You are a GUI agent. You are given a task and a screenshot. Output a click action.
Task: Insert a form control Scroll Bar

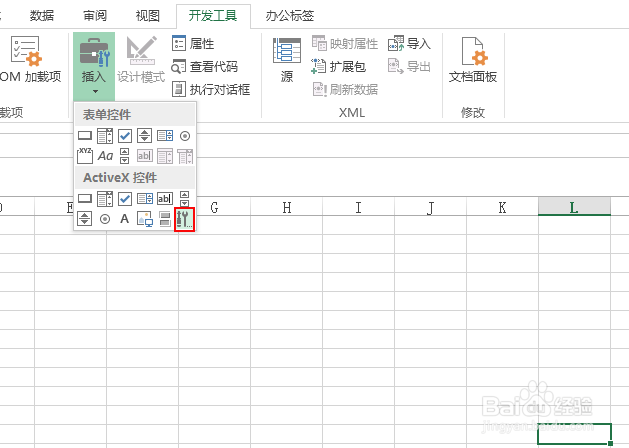coord(125,156)
